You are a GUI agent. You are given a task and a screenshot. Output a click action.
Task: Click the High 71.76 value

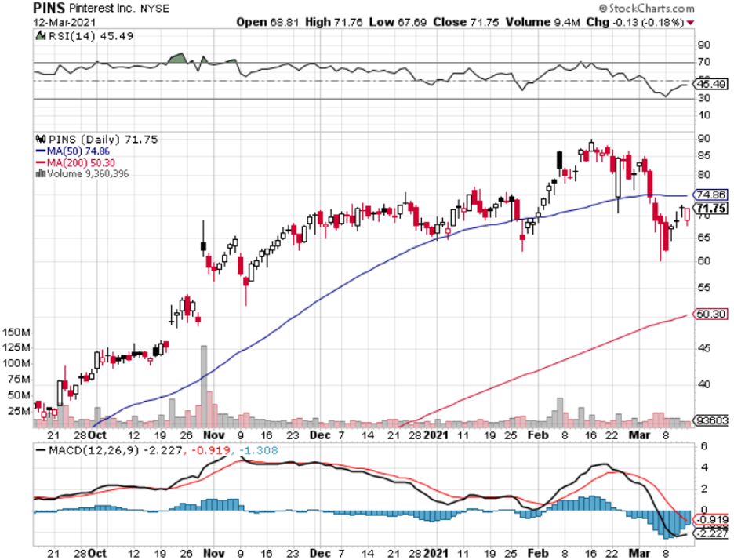tap(334, 22)
